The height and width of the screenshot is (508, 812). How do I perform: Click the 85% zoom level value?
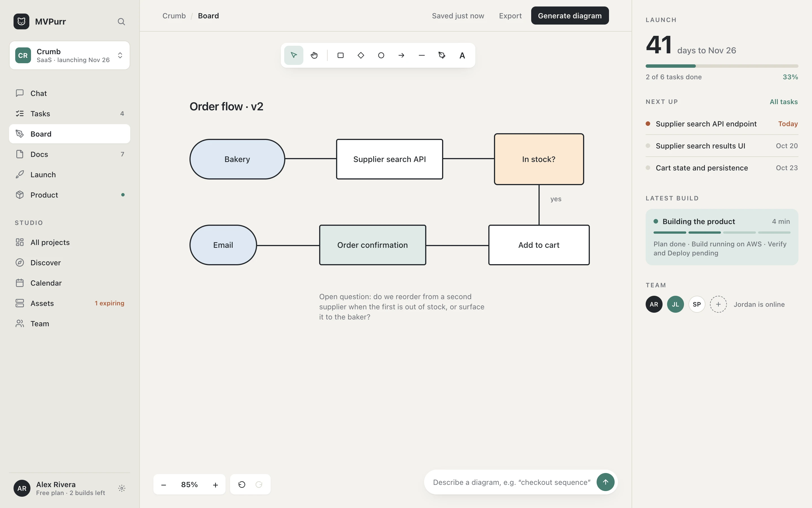tap(189, 485)
